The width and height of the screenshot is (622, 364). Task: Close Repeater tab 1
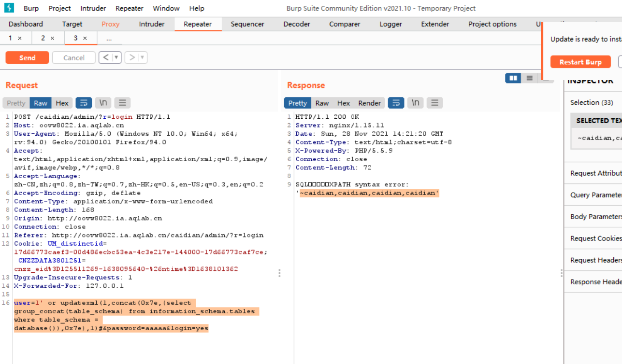(20, 38)
